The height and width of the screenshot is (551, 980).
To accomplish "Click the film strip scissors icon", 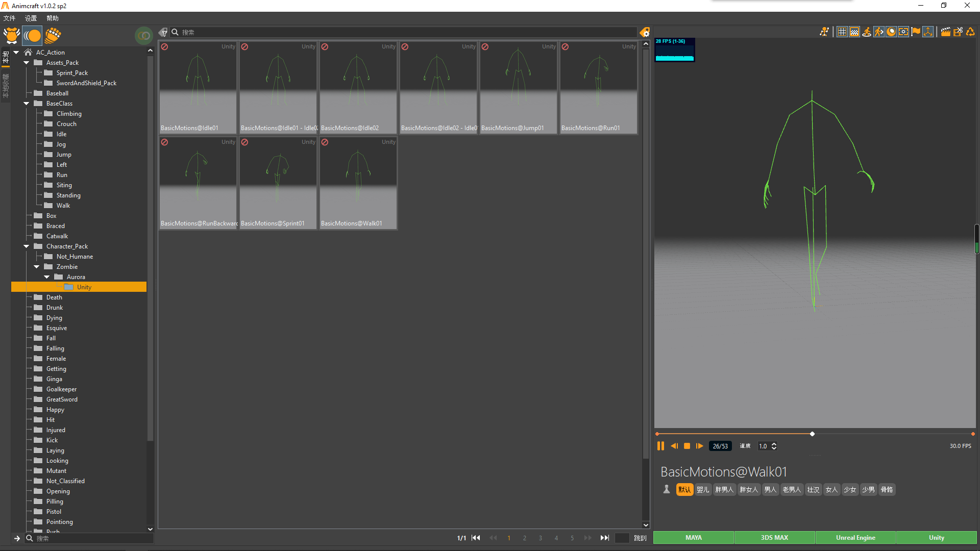I will 958,32.
